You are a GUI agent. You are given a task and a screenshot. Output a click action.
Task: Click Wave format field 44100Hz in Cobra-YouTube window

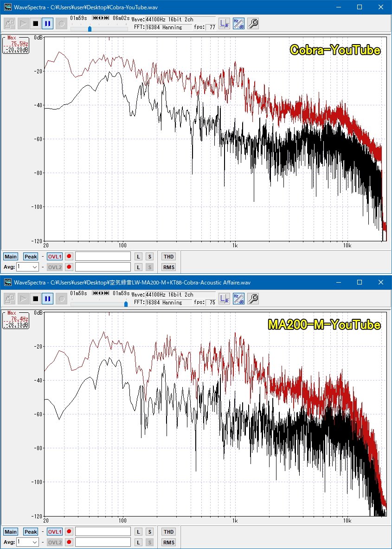click(x=180, y=19)
